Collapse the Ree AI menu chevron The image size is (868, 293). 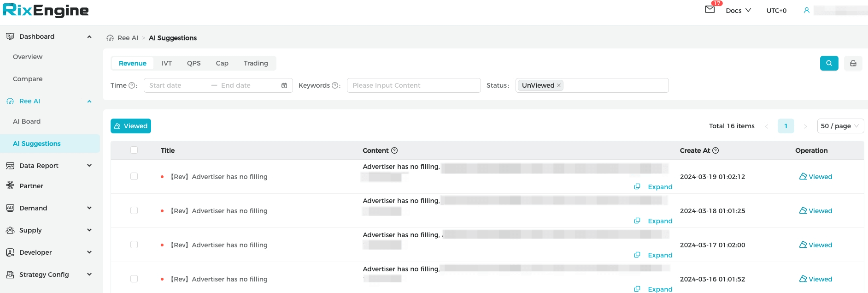tap(89, 101)
